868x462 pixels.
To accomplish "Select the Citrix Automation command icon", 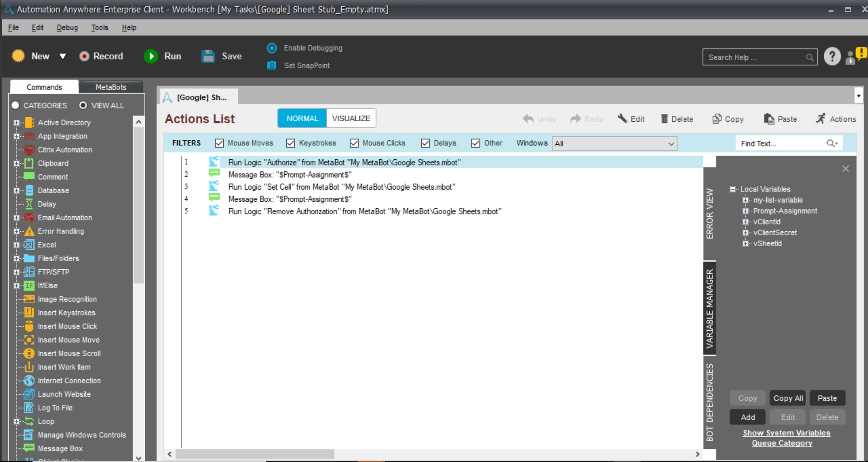I will [x=29, y=150].
